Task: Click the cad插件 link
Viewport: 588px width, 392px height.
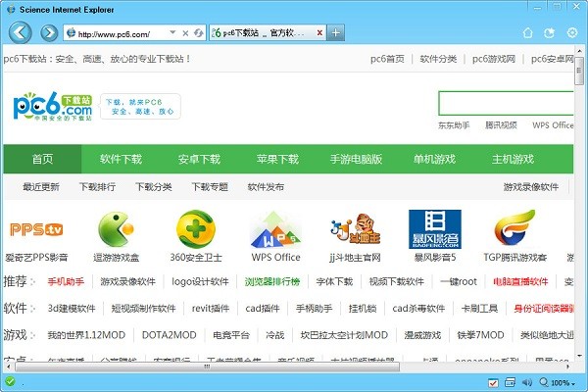Action: point(263,309)
